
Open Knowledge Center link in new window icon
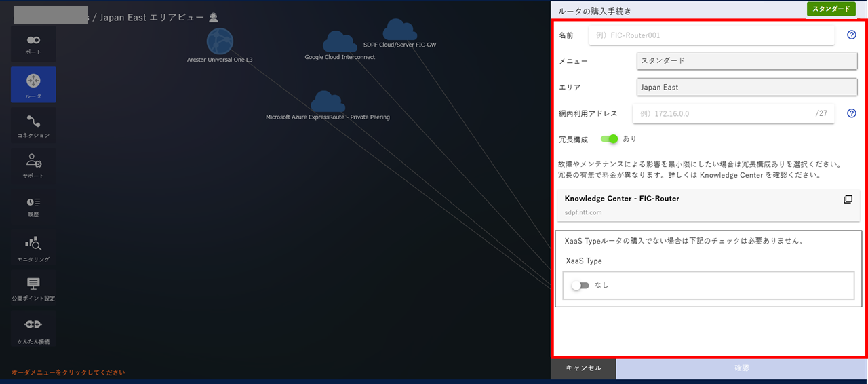[x=848, y=199]
